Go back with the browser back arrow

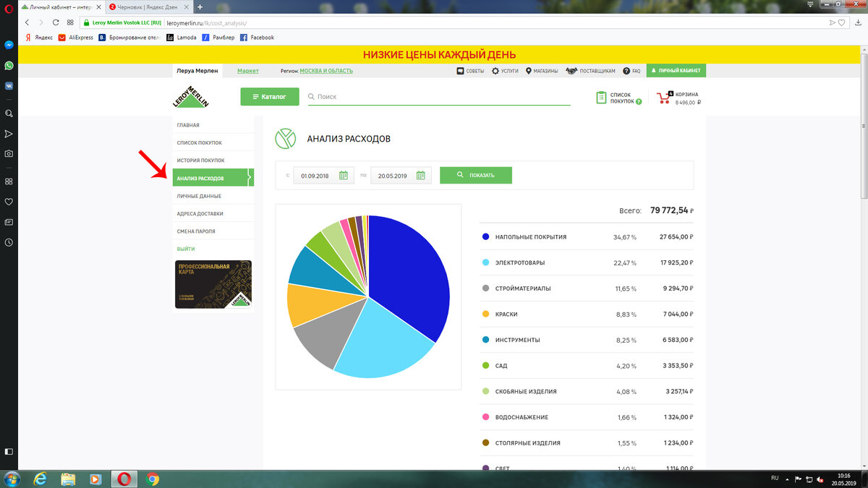pyautogui.click(x=27, y=22)
